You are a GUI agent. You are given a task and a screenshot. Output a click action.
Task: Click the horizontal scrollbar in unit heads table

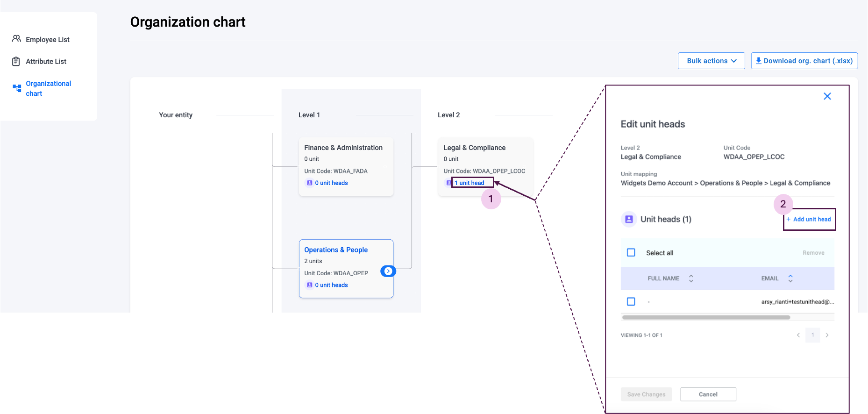tap(706, 317)
